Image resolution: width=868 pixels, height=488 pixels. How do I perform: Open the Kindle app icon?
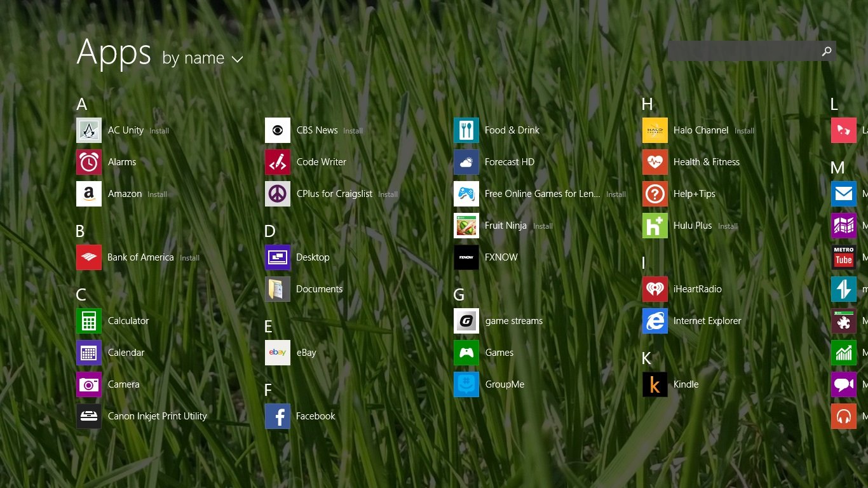(x=655, y=384)
